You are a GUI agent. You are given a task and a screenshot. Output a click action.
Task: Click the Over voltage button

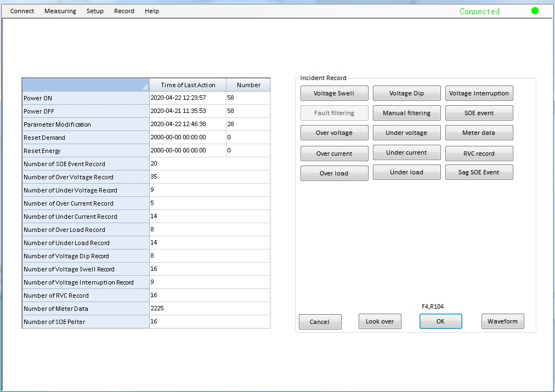pos(334,133)
